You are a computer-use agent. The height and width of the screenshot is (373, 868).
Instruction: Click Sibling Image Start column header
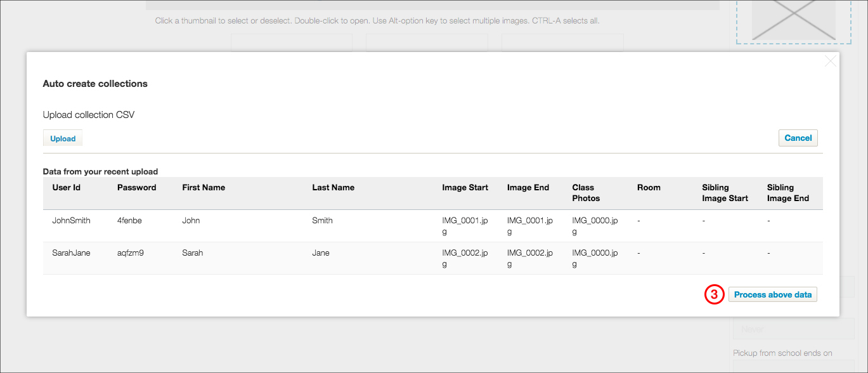(x=725, y=193)
